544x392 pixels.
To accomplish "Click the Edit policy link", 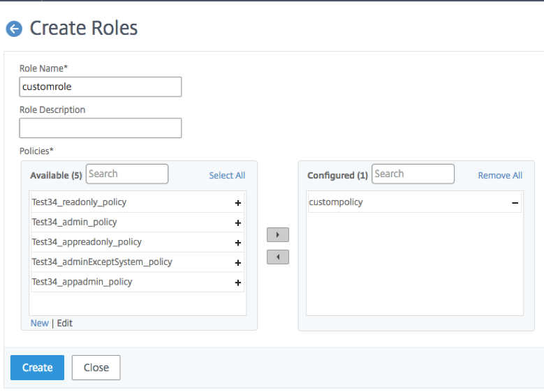I will click(65, 323).
